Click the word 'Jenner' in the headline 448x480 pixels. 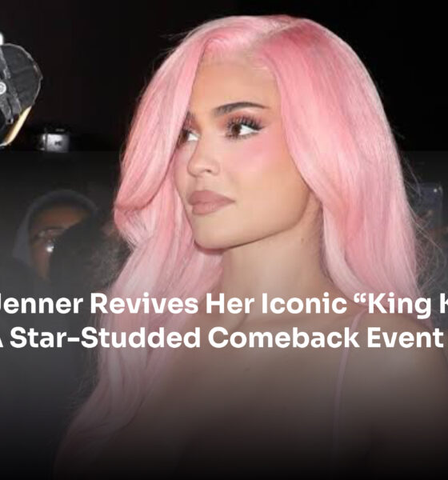click(x=41, y=304)
